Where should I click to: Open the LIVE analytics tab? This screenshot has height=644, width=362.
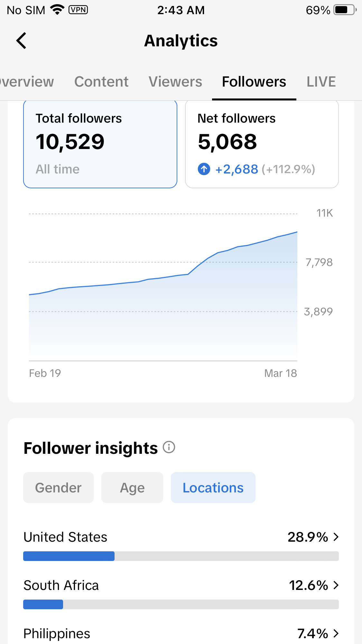(x=321, y=82)
